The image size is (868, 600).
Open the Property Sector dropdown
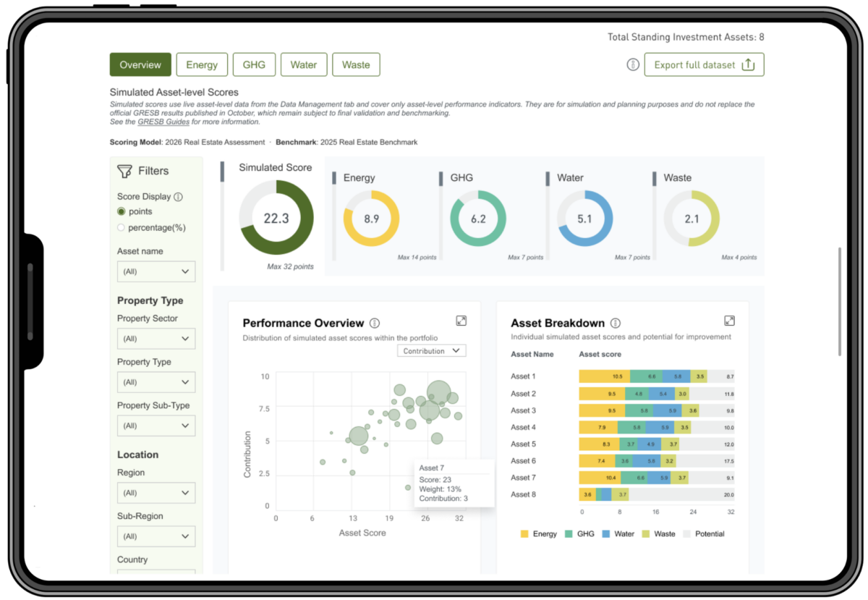pos(156,339)
